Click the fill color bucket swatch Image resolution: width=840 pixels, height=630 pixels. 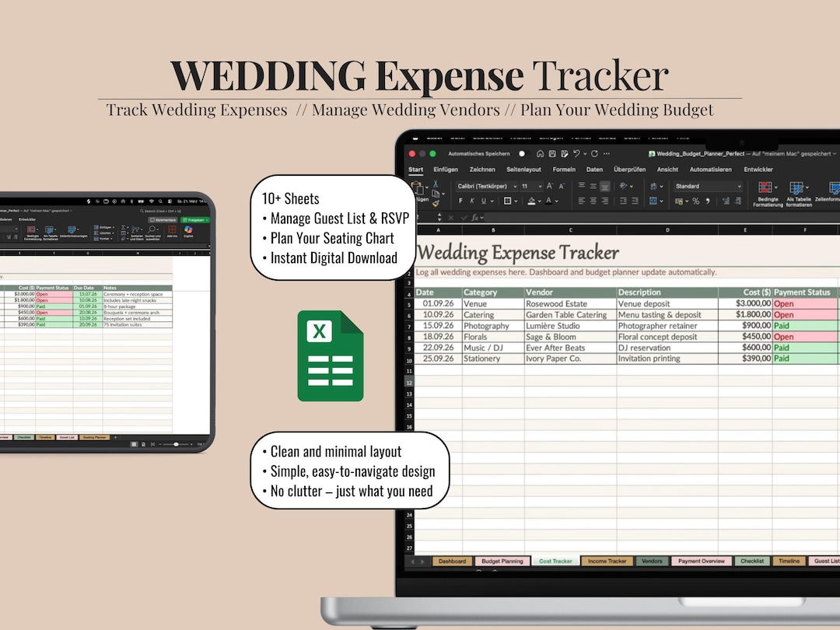[x=531, y=201]
